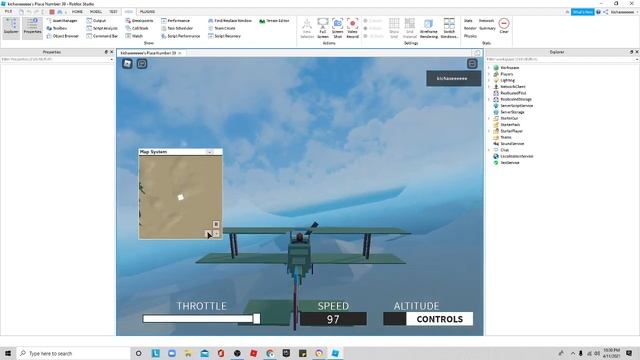Screen dimensions: 640x360
Task: Show Physics stats
Action: tap(470, 36)
